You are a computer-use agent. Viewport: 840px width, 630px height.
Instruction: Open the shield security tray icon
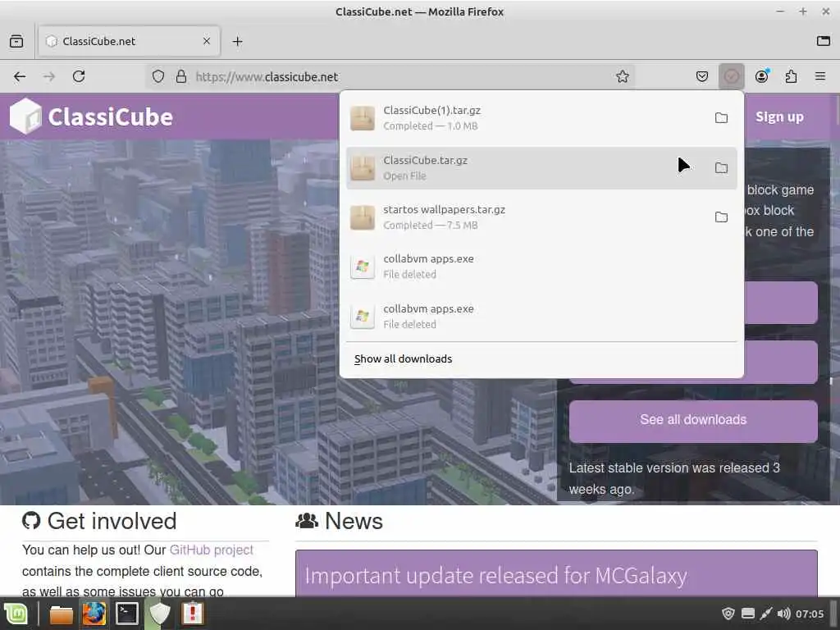[728, 614]
